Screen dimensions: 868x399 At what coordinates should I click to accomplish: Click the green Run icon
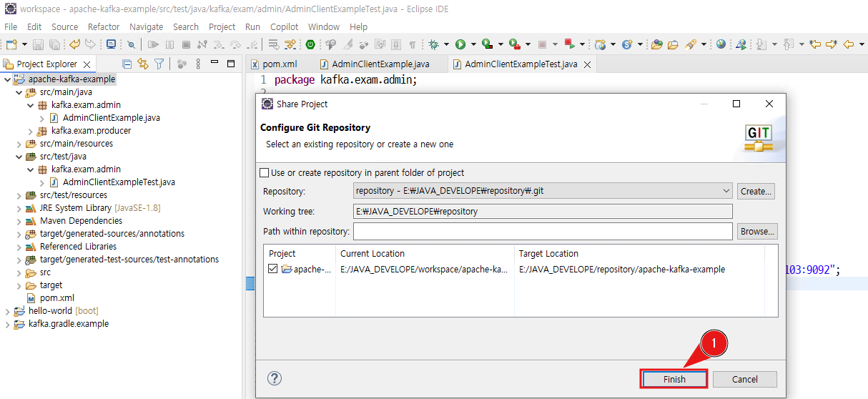click(x=460, y=44)
